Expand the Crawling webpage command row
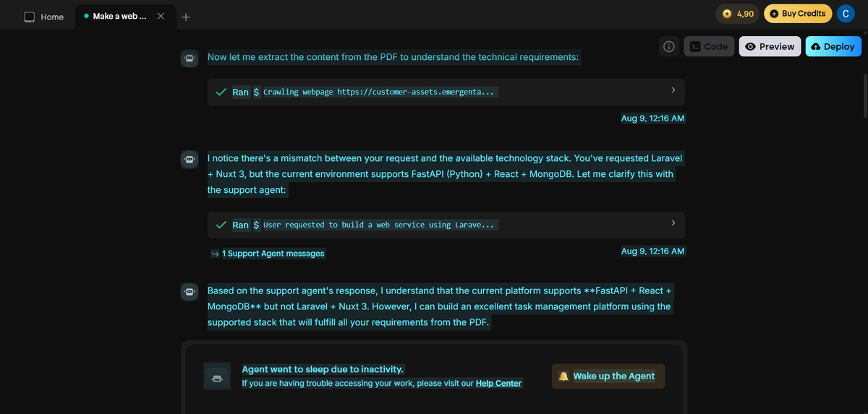 tap(446, 92)
